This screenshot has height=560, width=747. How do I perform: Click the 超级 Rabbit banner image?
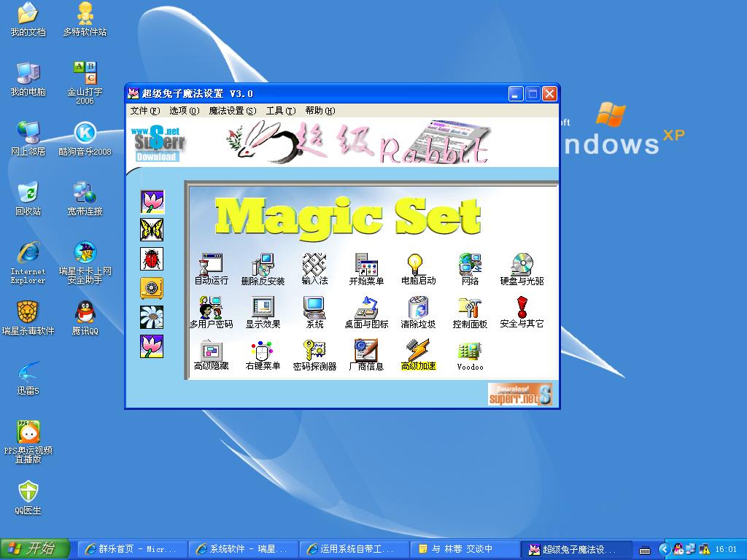tap(357, 142)
